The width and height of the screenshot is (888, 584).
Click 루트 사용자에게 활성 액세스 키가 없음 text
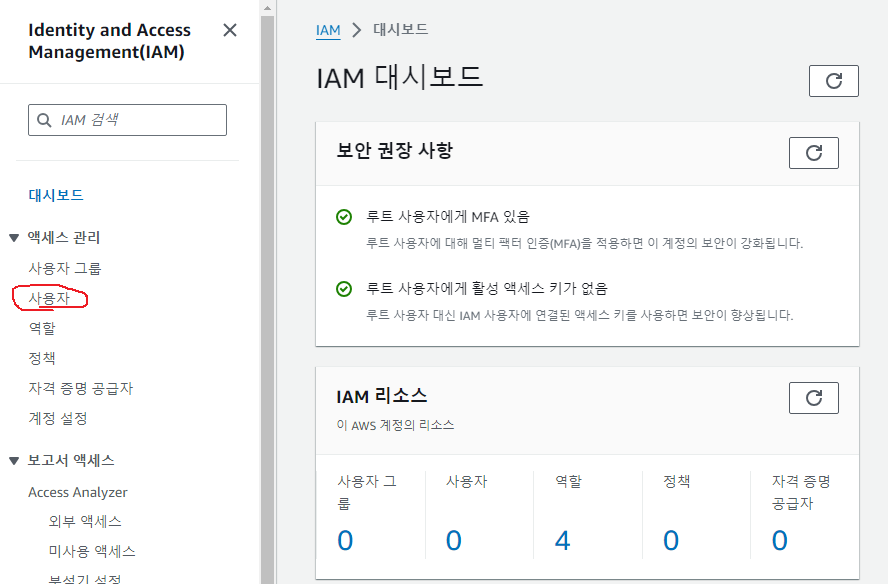point(486,288)
